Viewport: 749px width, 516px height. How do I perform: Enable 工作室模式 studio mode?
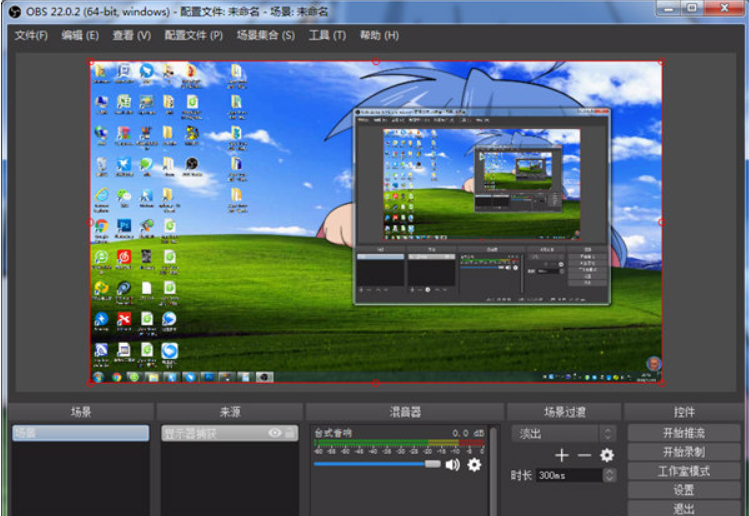pos(684,471)
